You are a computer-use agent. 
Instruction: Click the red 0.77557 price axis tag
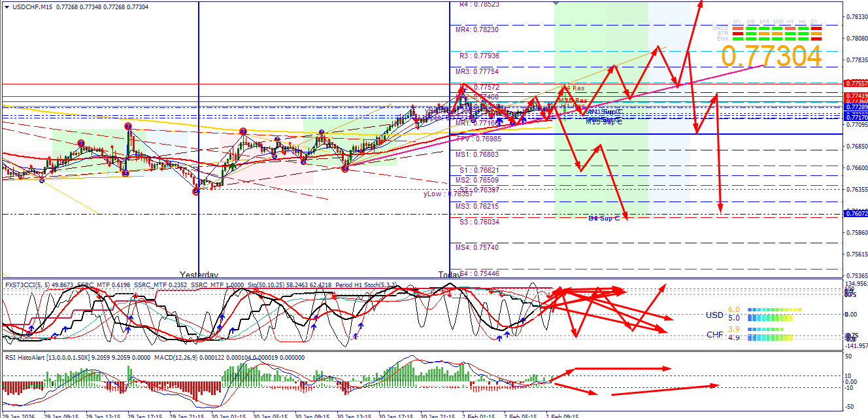click(856, 84)
